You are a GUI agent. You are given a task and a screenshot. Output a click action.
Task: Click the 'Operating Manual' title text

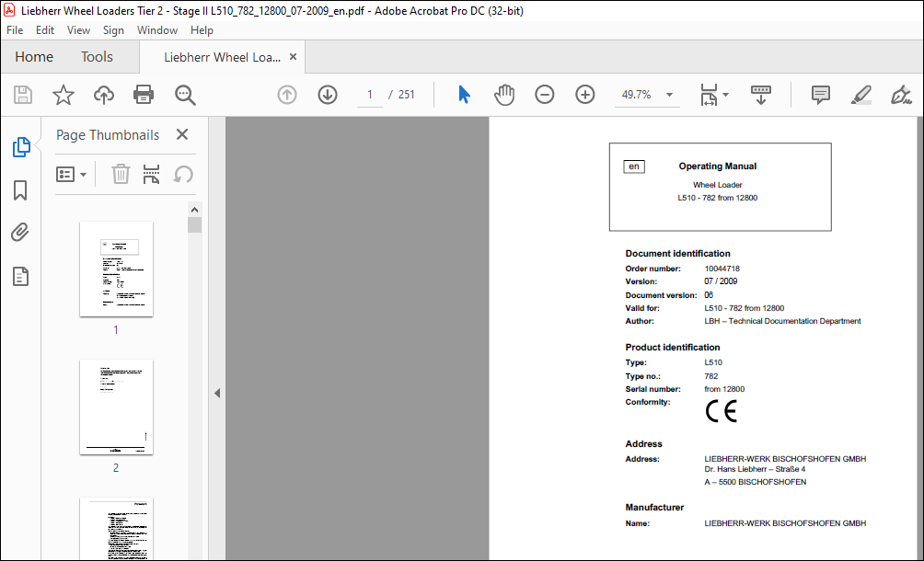tap(717, 166)
